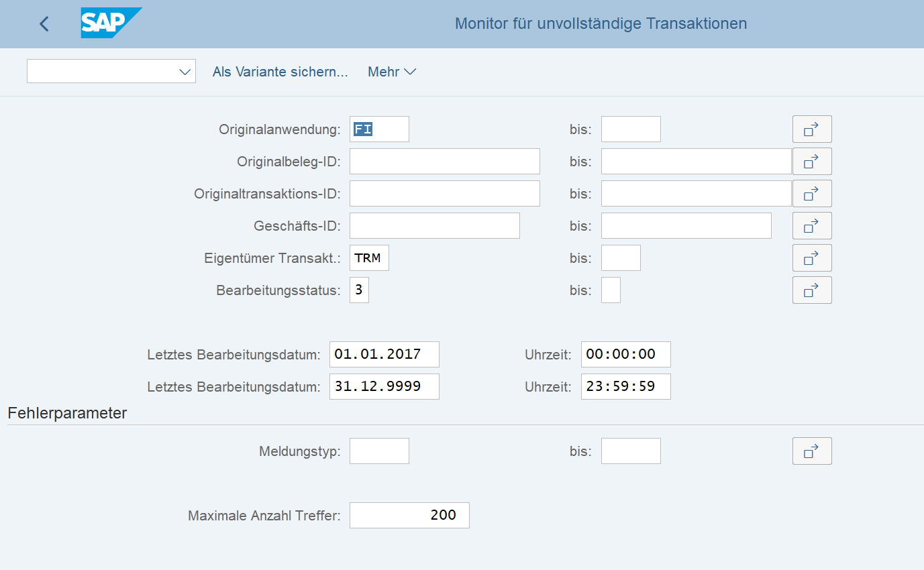
Task: Open multiple selection for Originaltransaktions-ID
Action: 811,194
